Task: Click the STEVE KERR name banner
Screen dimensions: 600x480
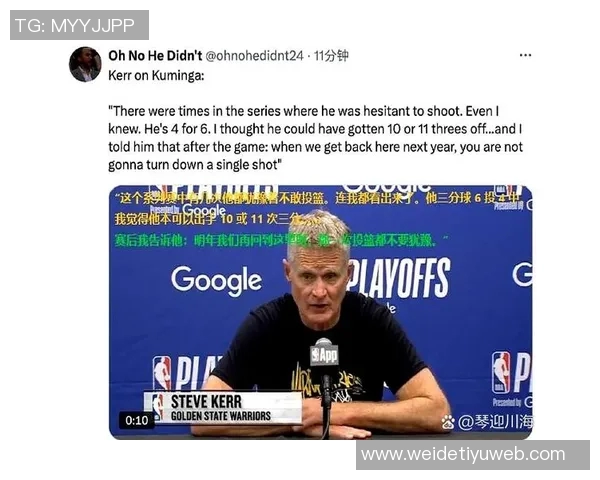Action: tap(223, 408)
